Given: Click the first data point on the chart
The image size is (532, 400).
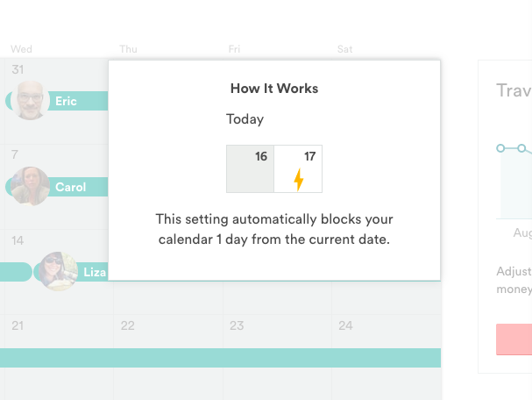Looking at the screenshot, I should (500, 148).
